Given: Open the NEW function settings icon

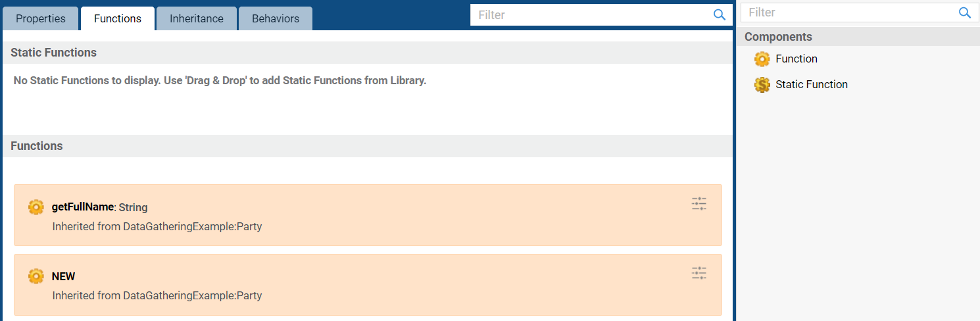Looking at the screenshot, I should click(x=699, y=273).
